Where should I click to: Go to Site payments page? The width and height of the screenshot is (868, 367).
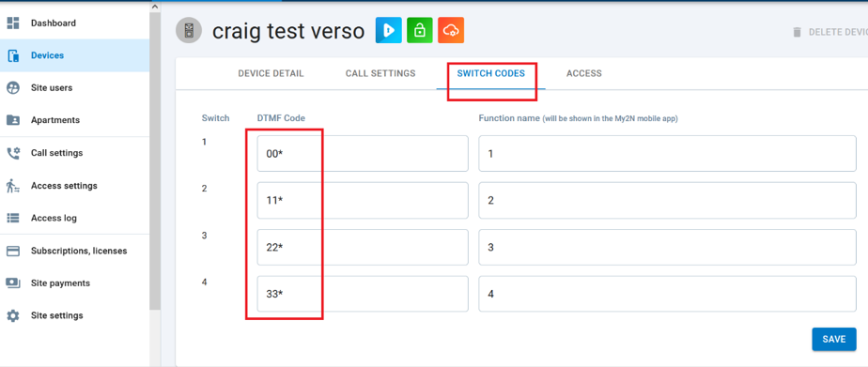pos(75,283)
